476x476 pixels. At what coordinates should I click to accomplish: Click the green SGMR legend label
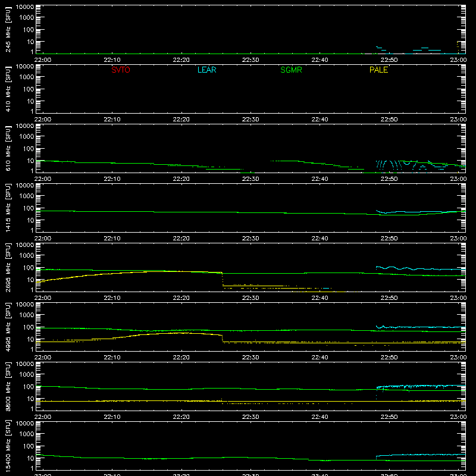291,70
